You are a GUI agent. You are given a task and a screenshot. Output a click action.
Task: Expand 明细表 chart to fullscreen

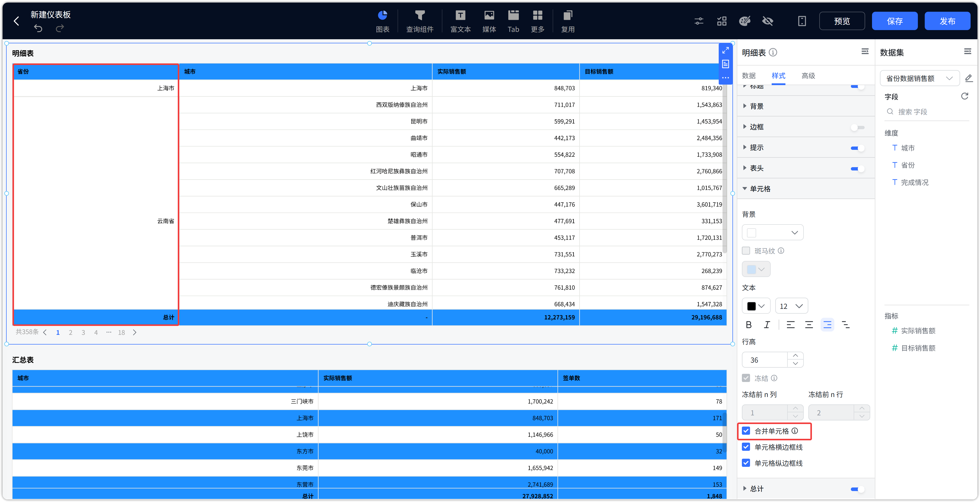point(726,50)
